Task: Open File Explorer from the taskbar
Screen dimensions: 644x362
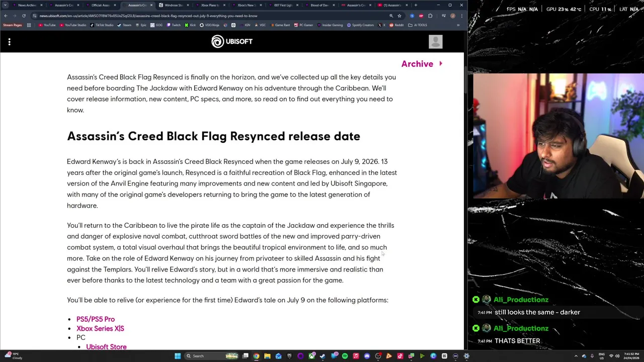Action: tap(267, 356)
